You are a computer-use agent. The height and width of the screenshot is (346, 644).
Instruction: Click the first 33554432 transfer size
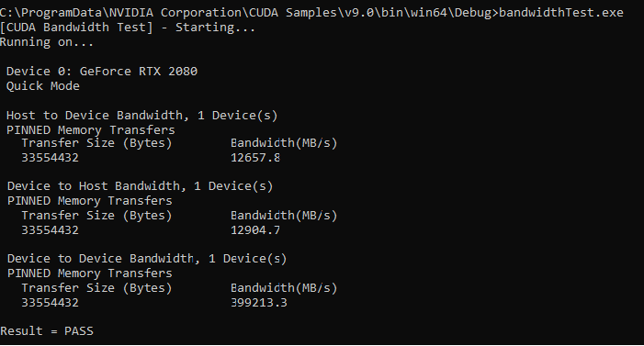51,158
